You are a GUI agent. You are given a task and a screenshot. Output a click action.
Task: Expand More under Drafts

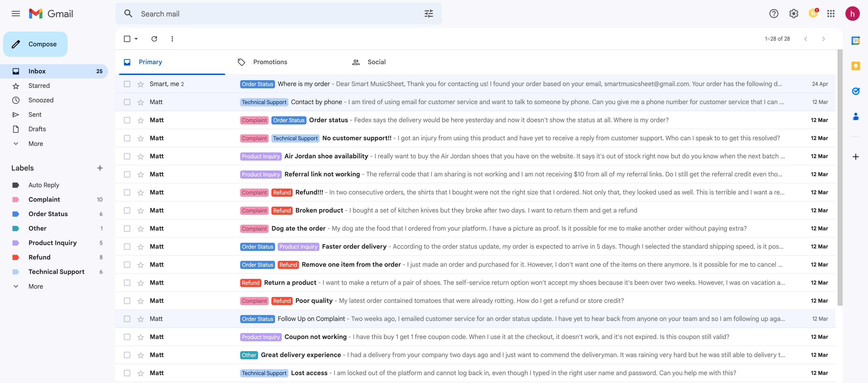click(35, 144)
